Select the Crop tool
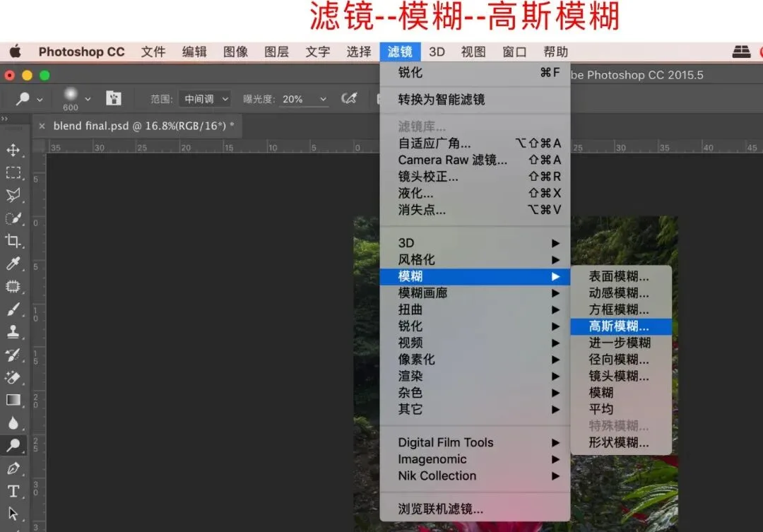This screenshot has height=532, width=763. (13, 240)
